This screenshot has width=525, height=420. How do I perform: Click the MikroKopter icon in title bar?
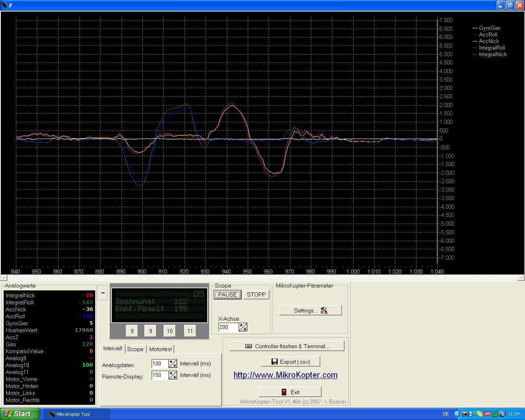(5, 5)
